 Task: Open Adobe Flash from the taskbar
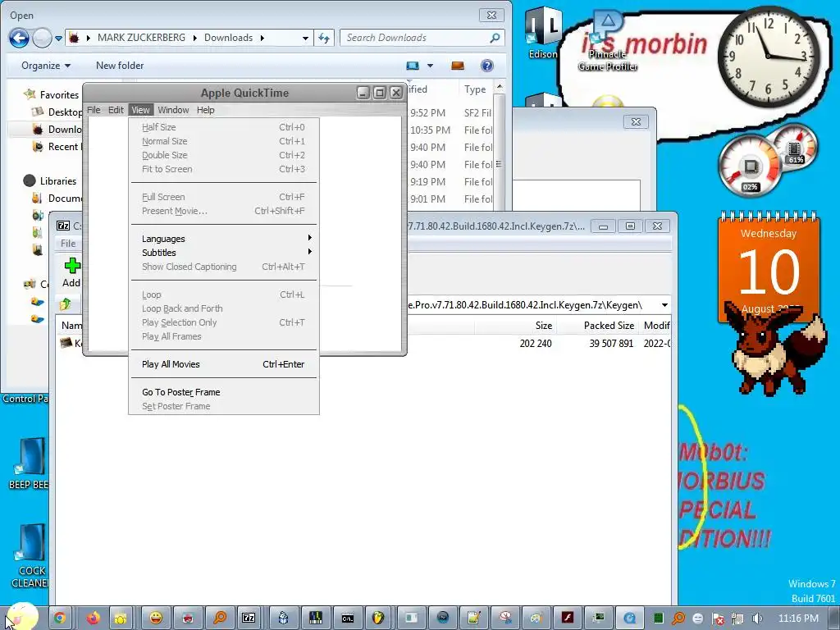(568, 618)
